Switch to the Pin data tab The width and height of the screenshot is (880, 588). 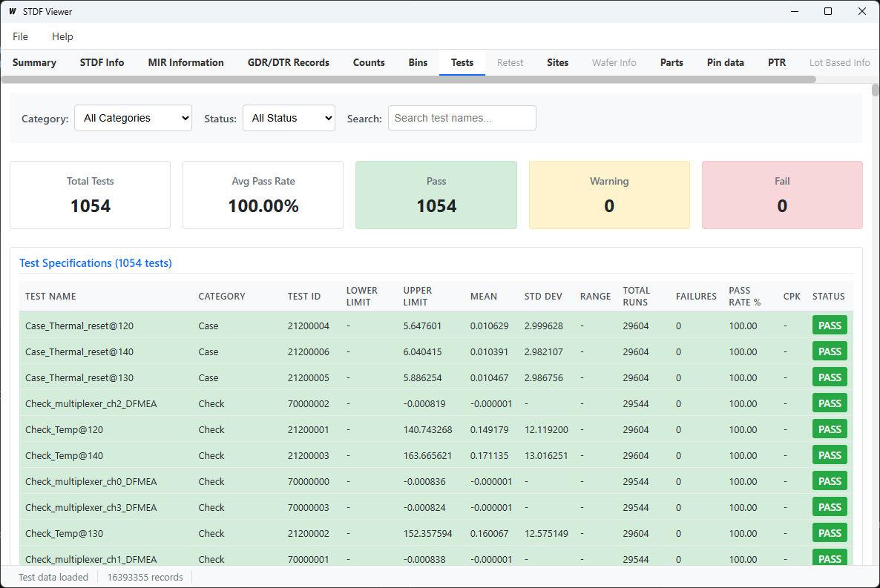point(725,63)
